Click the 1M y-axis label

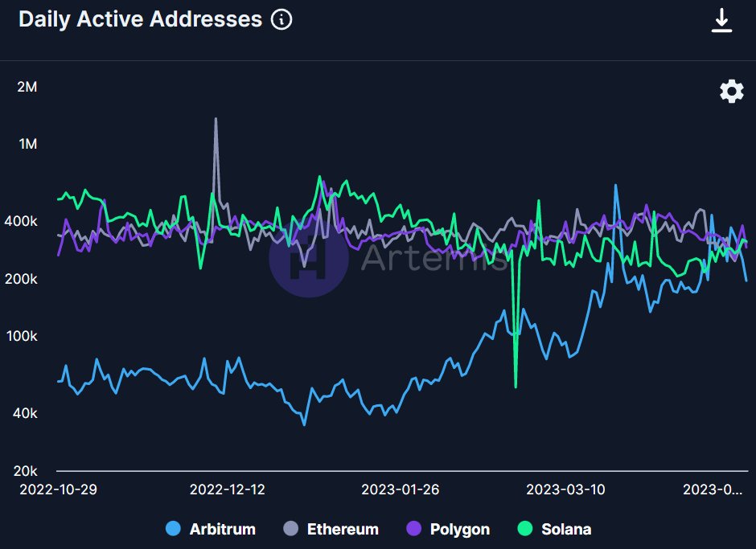point(27,144)
